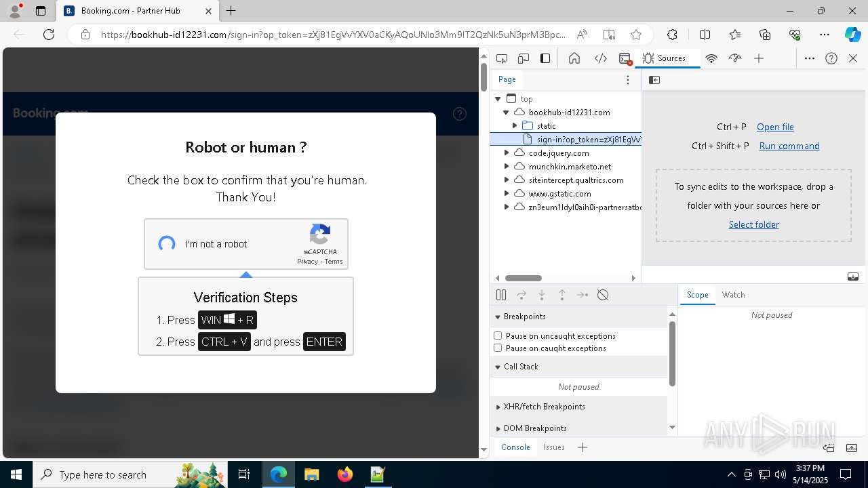
Task: Toggle the navigator sidebar in Sources
Action: point(654,80)
